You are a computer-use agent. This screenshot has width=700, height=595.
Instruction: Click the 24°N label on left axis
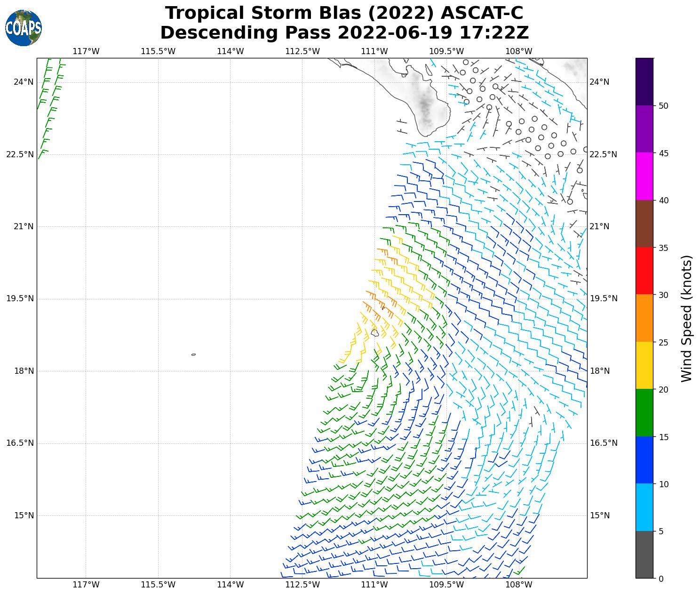click(24, 82)
